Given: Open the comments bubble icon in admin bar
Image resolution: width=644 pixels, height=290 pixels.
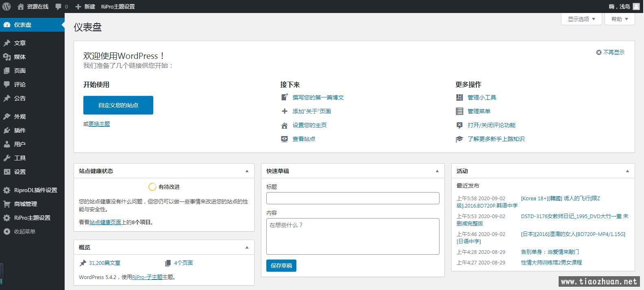Looking at the screenshot, I should pyautogui.click(x=59, y=6).
